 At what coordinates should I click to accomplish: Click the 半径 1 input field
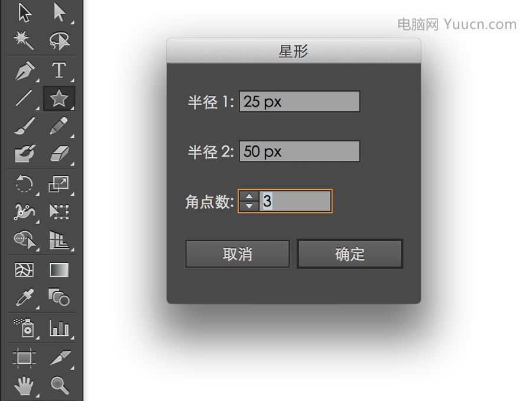pyautogui.click(x=299, y=102)
